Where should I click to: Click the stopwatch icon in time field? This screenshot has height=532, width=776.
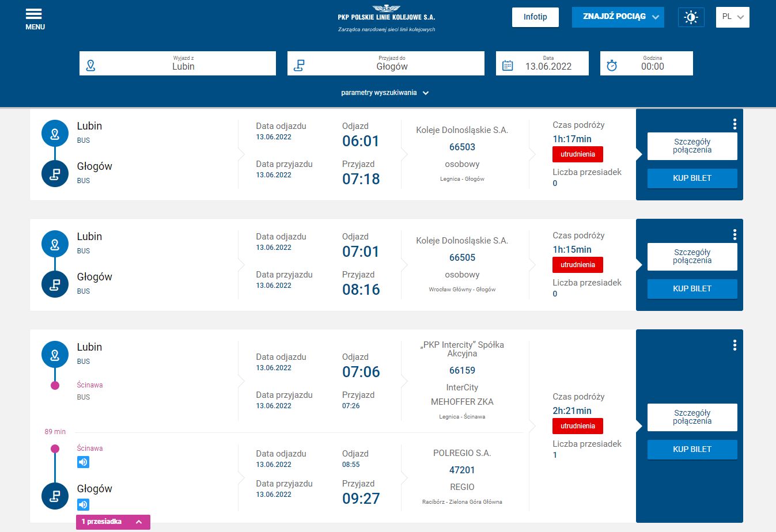612,66
